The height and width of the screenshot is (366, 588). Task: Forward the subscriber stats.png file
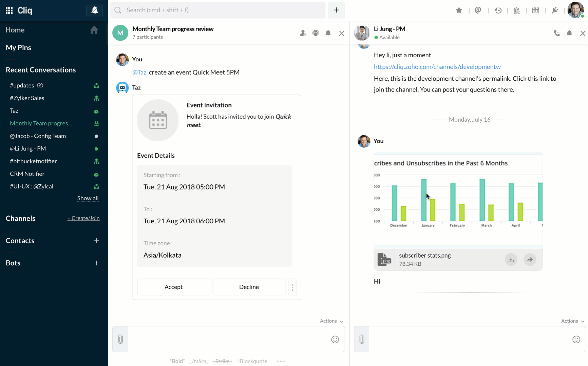click(x=530, y=260)
